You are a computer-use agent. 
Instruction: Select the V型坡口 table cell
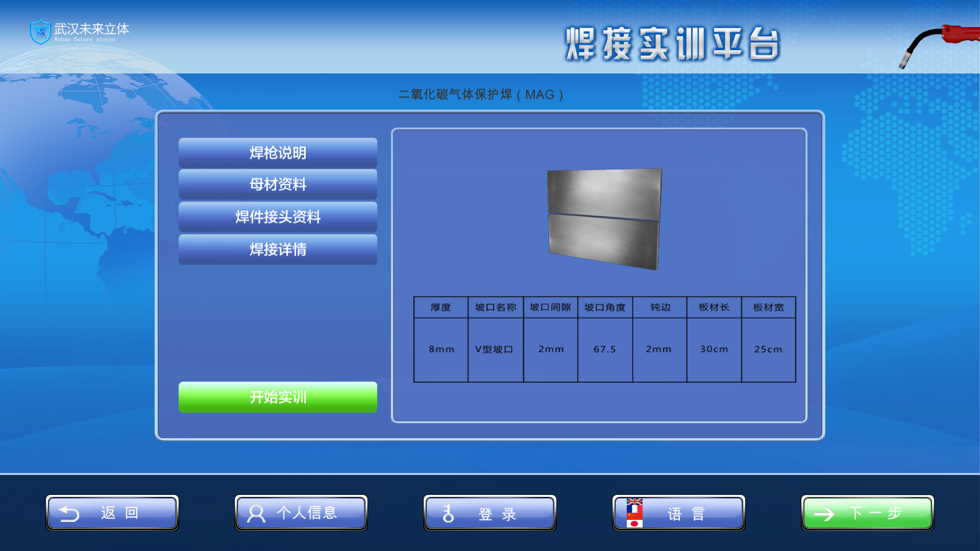(495, 349)
